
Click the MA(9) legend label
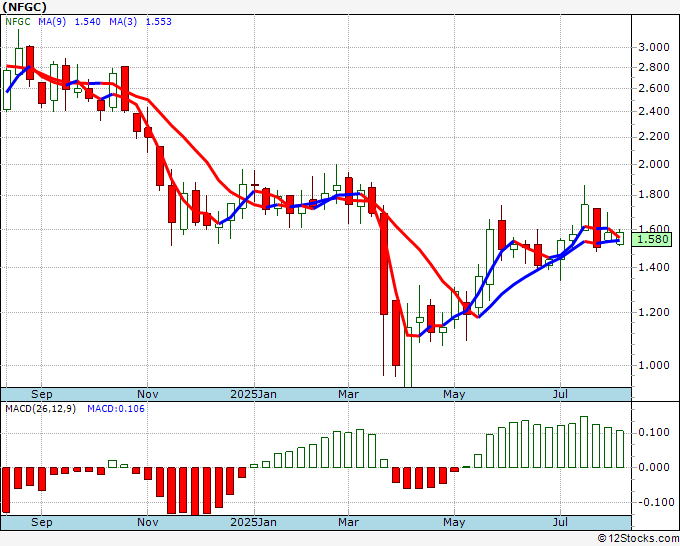(x=52, y=22)
